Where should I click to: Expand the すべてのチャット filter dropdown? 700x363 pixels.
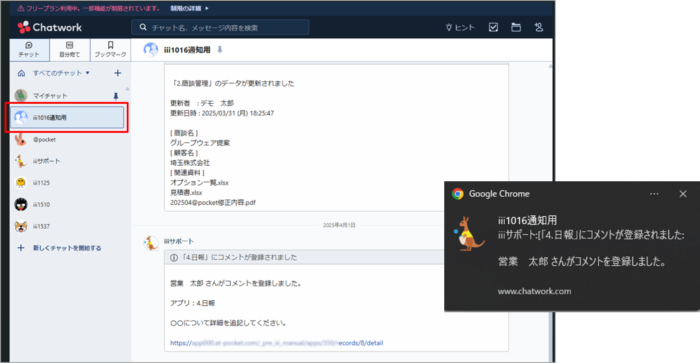pos(61,73)
